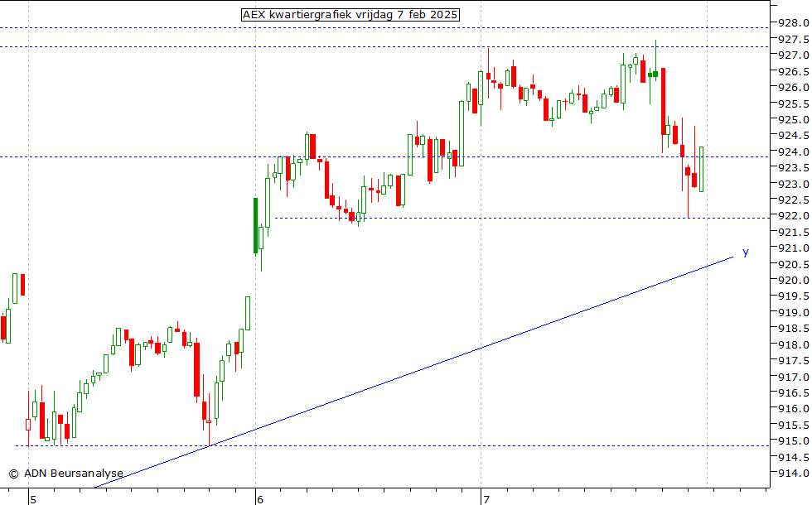Click the price label 915.5
Image resolution: width=812 pixels, height=505 pixels.
[x=794, y=426]
